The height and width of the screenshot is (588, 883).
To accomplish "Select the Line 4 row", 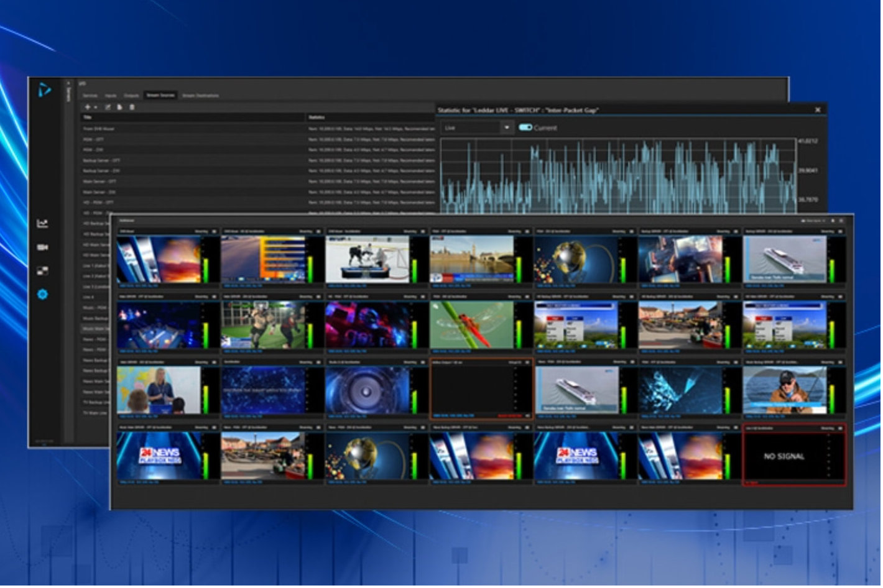I will coord(96,298).
